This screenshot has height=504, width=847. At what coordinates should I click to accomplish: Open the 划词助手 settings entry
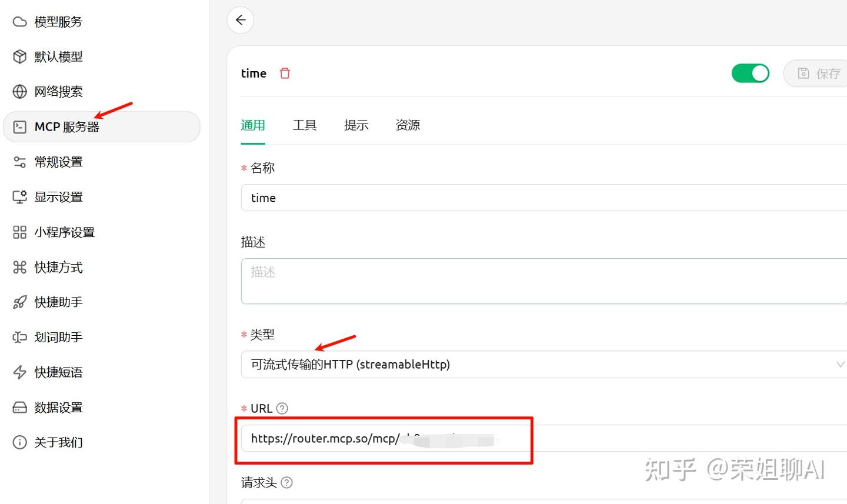point(59,337)
